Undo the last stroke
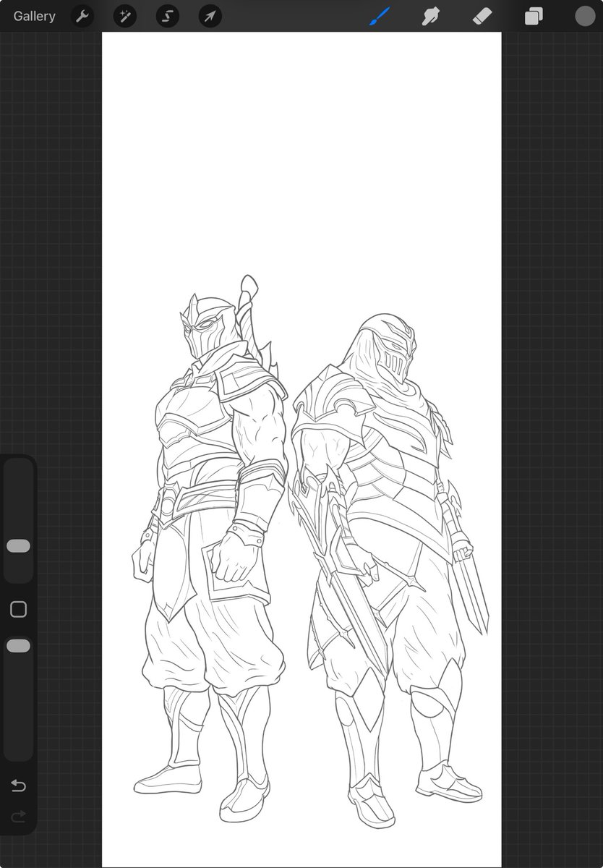 pyautogui.click(x=19, y=786)
